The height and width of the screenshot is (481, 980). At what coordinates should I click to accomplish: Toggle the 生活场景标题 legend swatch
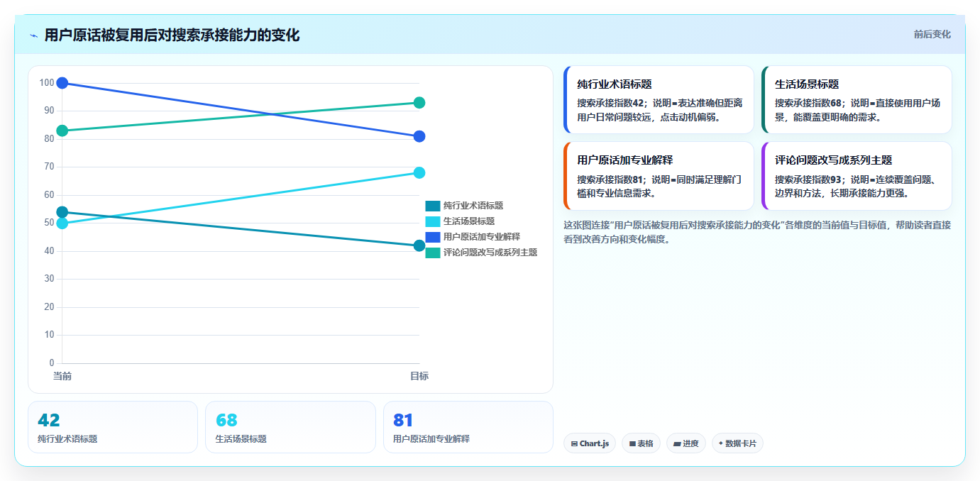pos(433,221)
